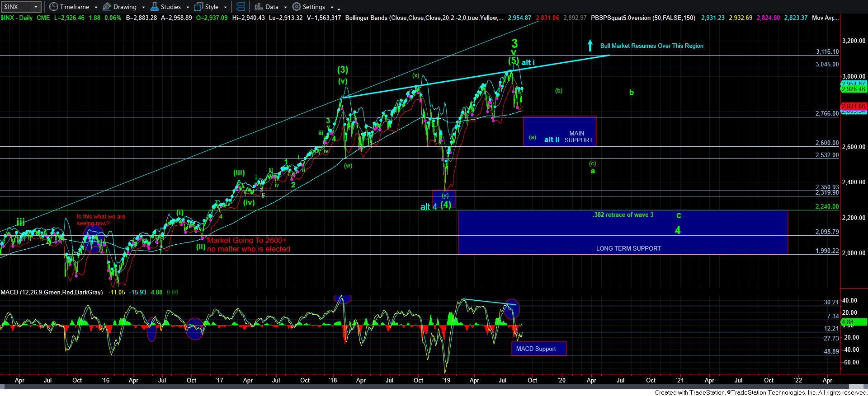Screen dimensions: 868x396
Task: Expand the Drawing tools dropdown arrow
Action: pos(143,7)
